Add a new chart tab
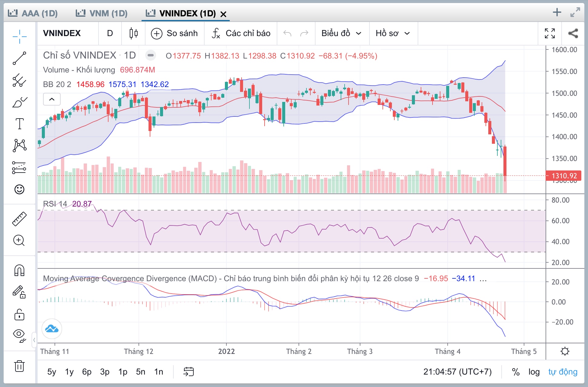The width and height of the screenshot is (588, 387). pos(557,12)
